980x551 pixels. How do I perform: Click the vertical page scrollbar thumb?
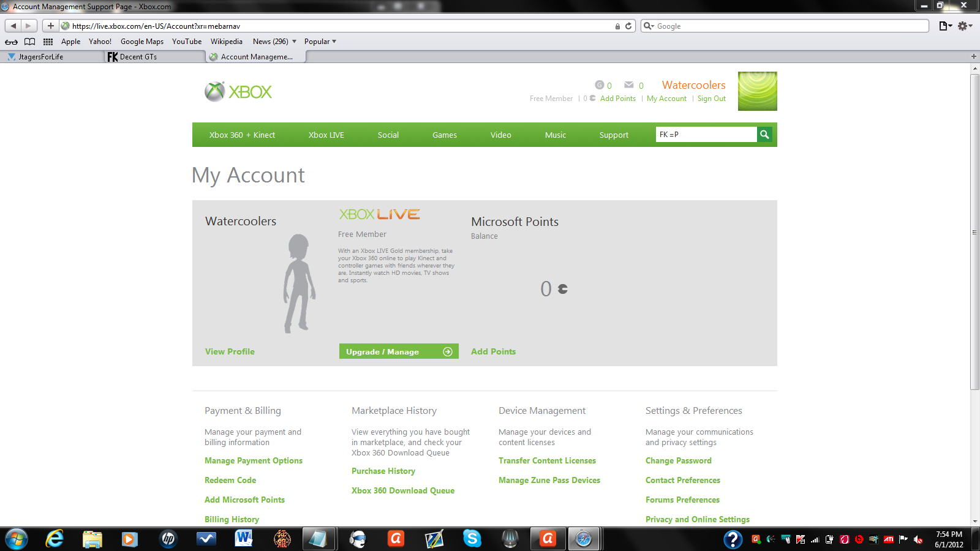pos(974,231)
